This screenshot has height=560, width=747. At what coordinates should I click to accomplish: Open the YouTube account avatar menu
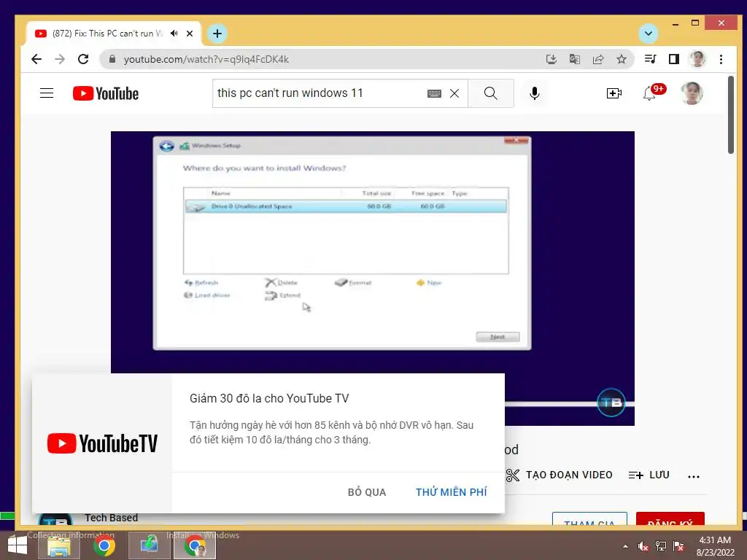pyautogui.click(x=692, y=93)
